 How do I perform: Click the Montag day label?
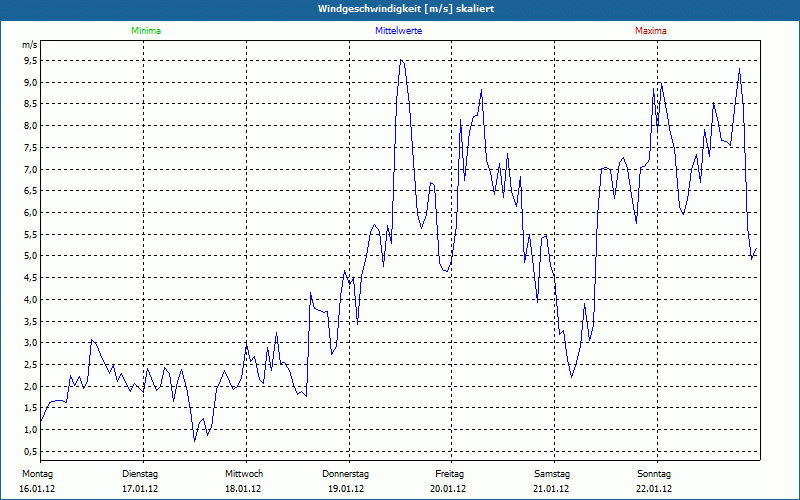pos(37,474)
